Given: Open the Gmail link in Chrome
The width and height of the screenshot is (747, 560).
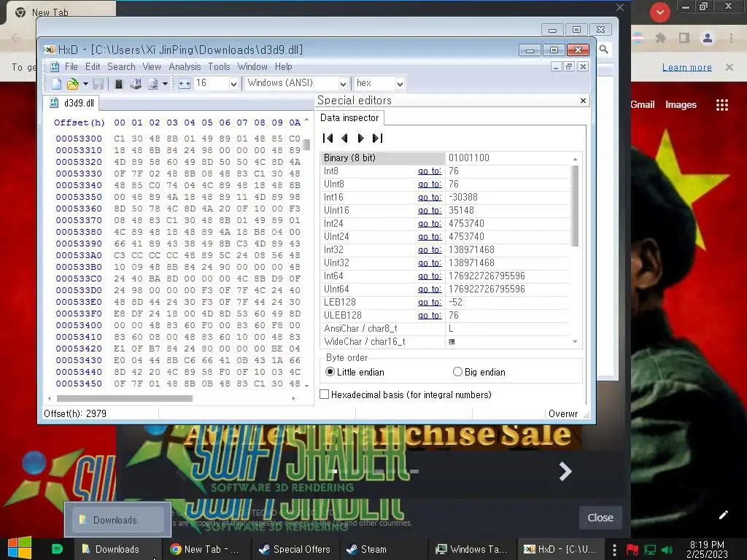Looking at the screenshot, I should pyautogui.click(x=643, y=104).
